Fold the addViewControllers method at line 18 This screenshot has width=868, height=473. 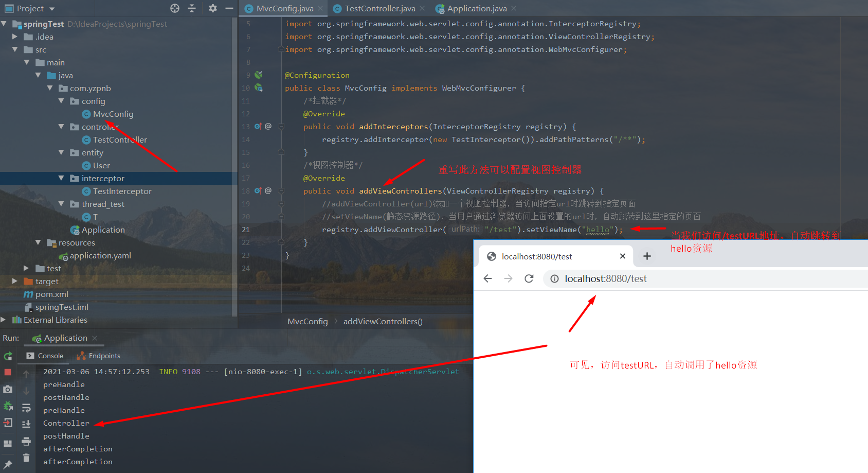[x=281, y=191]
